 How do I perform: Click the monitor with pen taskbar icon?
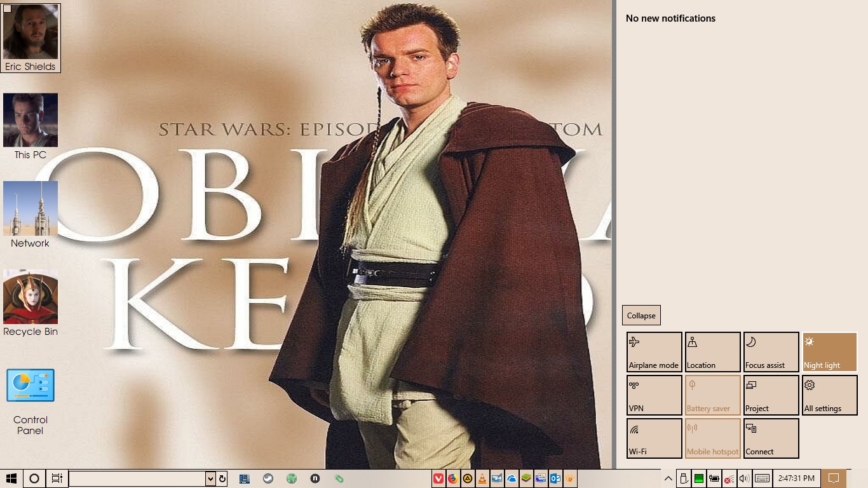click(x=497, y=478)
